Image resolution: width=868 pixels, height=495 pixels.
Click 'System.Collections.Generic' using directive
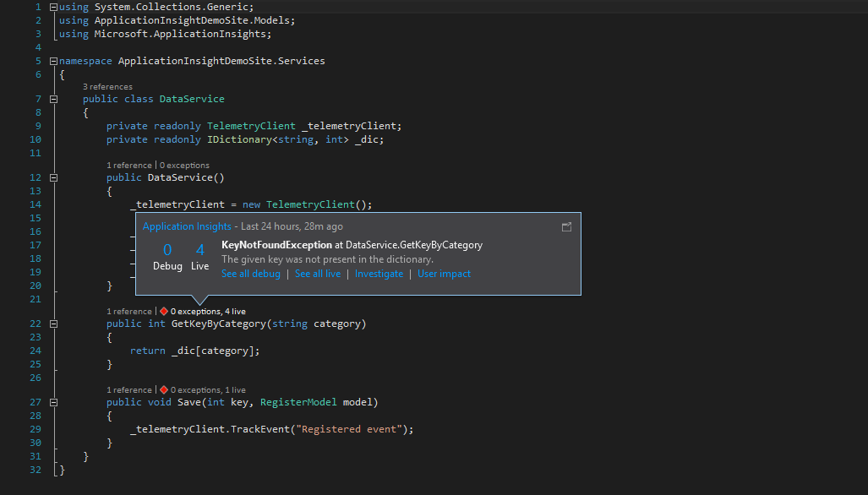click(x=172, y=7)
